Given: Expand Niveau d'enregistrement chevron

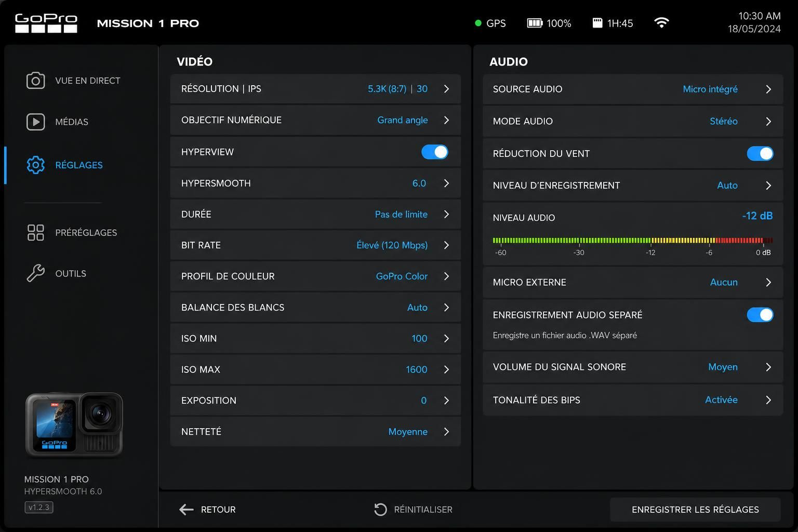Looking at the screenshot, I should coord(768,185).
